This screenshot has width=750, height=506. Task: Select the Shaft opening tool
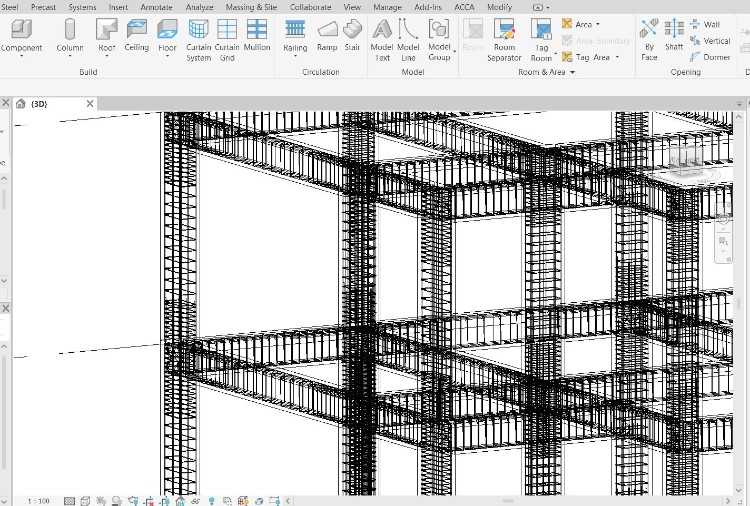674,35
